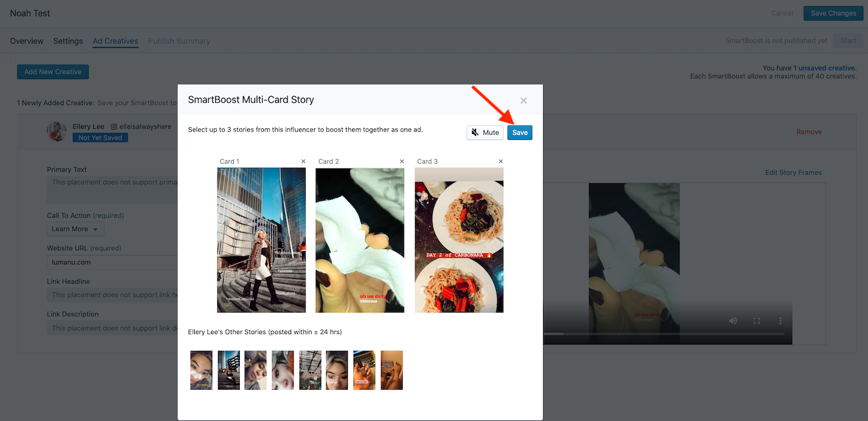868x421 pixels.
Task: Enter fullscreen on the video preview
Action: (757, 321)
